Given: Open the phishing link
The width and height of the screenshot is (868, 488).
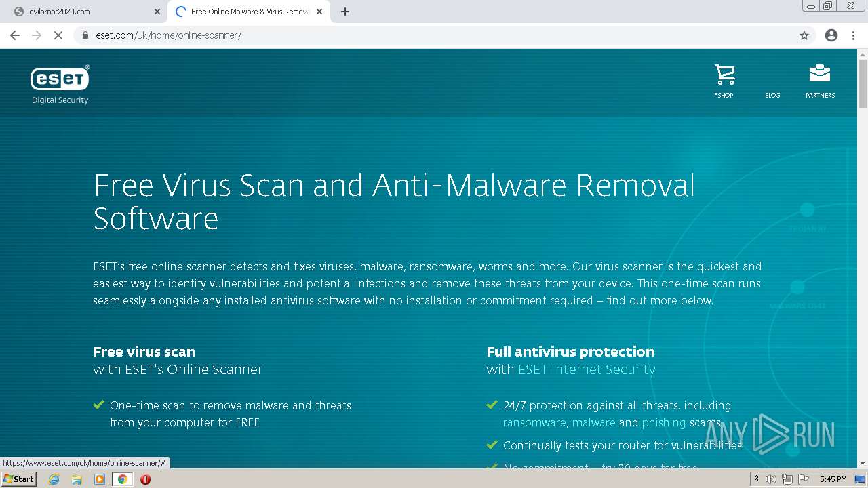Looking at the screenshot, I should tap(664, 422).
